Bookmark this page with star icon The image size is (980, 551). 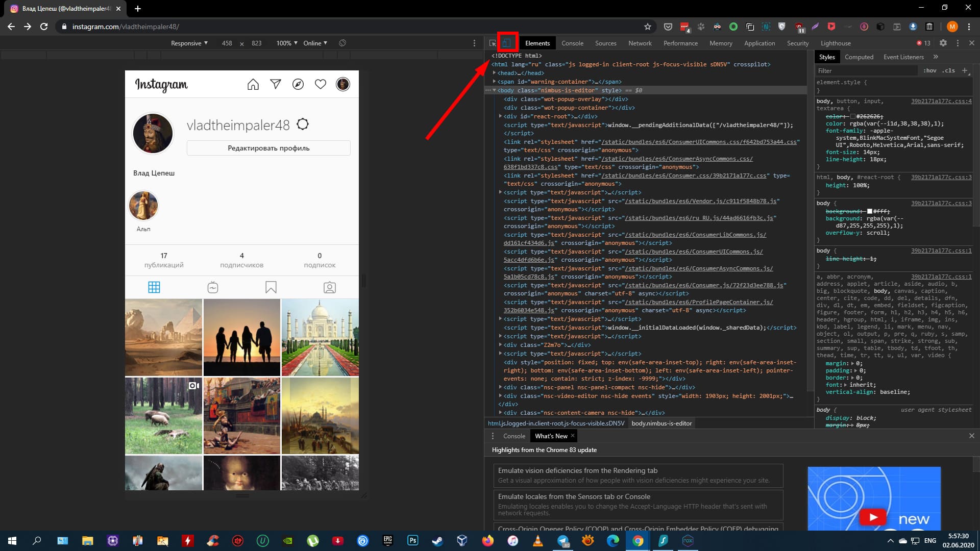[x=648, y=27]
